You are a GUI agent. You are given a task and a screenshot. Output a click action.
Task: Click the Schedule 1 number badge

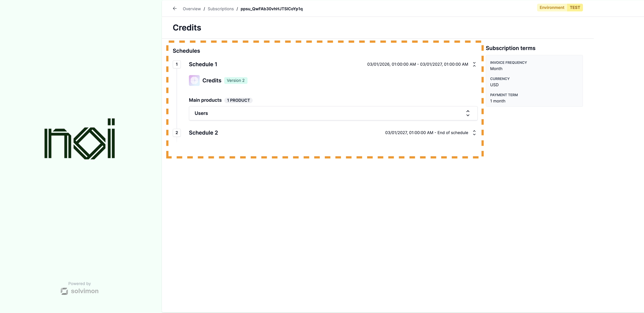point(177,64)
